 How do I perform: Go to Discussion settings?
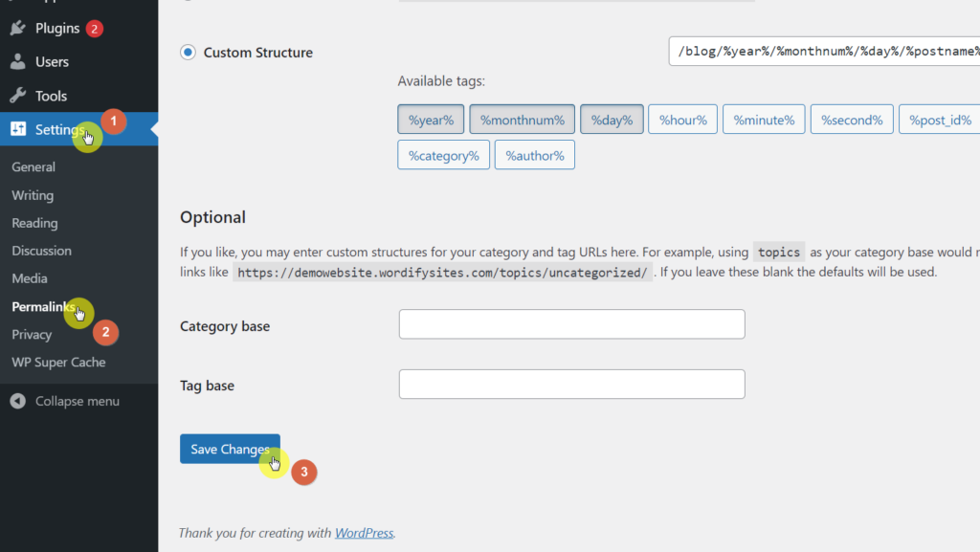click(41, 251)
